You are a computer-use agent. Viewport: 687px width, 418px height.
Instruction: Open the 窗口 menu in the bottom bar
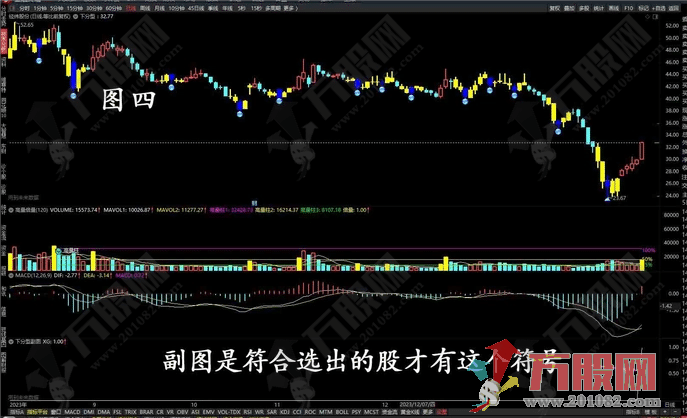[x=56, y=412]
